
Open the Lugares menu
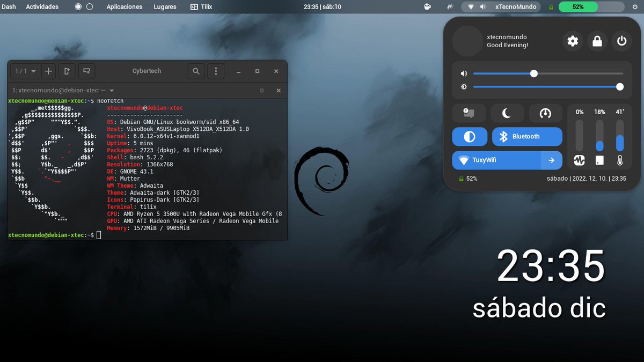[x=164, y=6]
